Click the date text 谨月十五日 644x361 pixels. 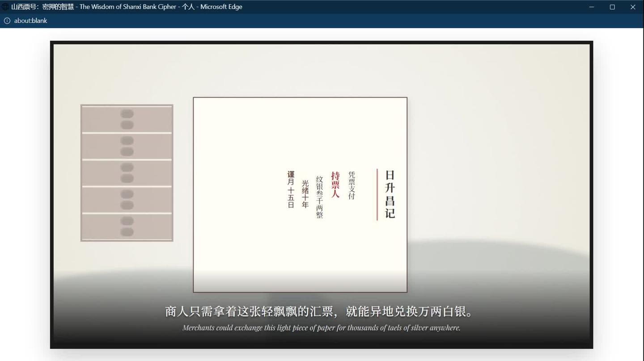291,189
